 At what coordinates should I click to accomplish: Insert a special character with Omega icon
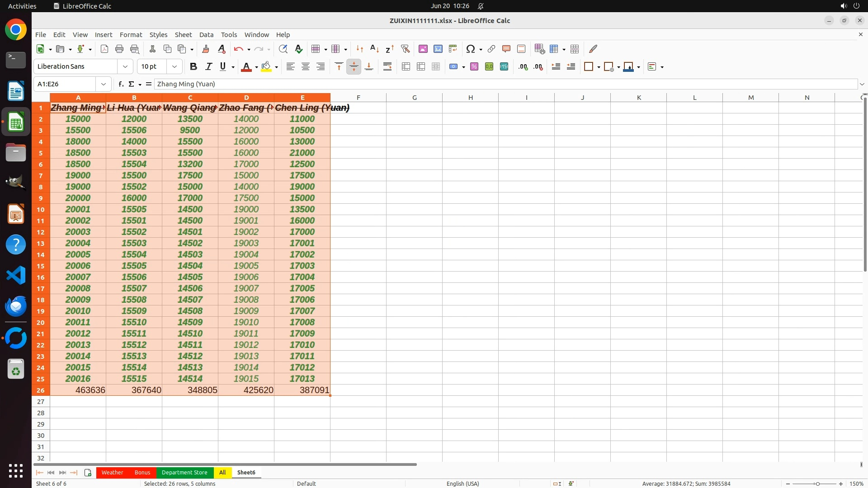pos(470,49)
